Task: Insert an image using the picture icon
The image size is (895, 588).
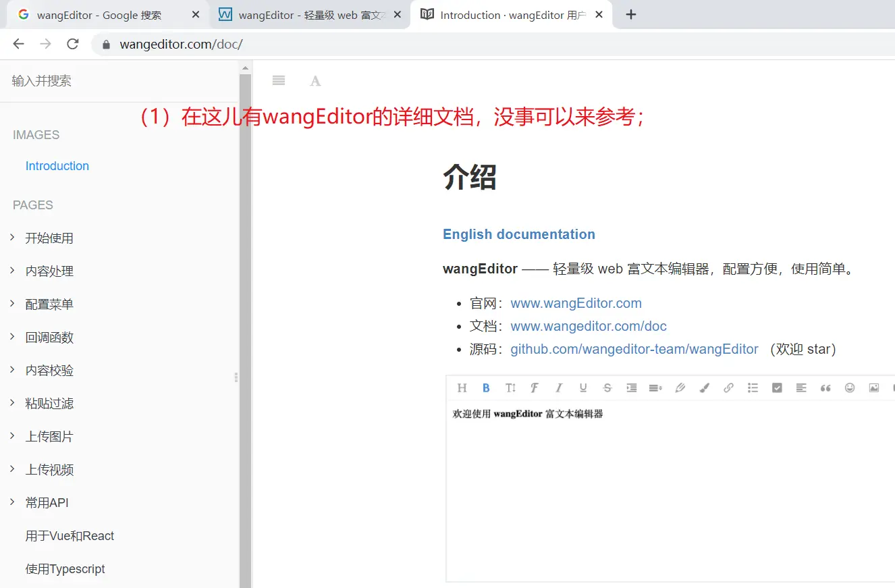Action: (874, 387)
